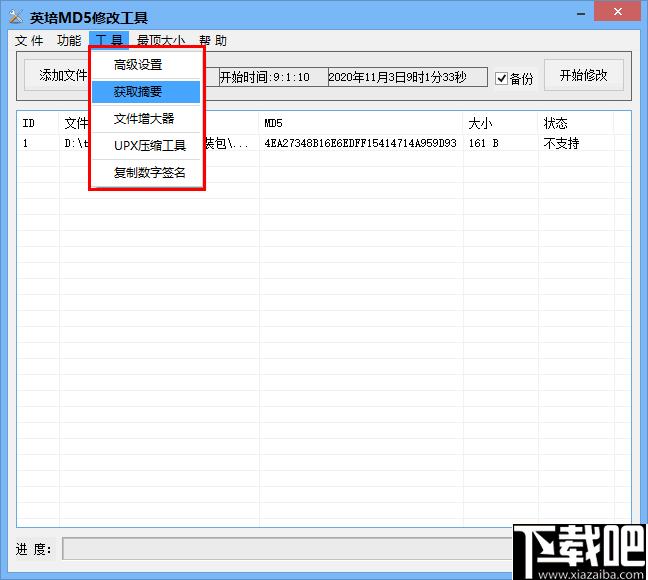Screen dimensions: 648x580
Task: Open the 文件 menu
Action: click(x=29, y=41)
